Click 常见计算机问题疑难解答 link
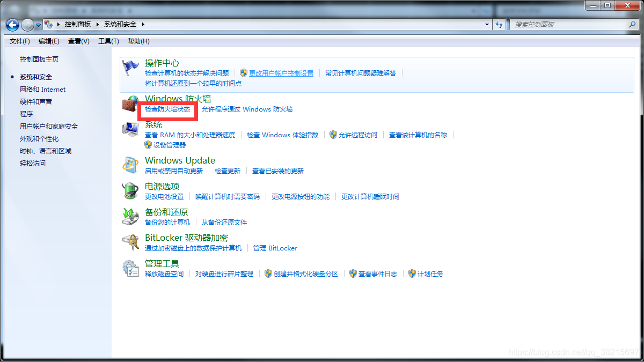 pyautogui.click(x=361, y=73)
